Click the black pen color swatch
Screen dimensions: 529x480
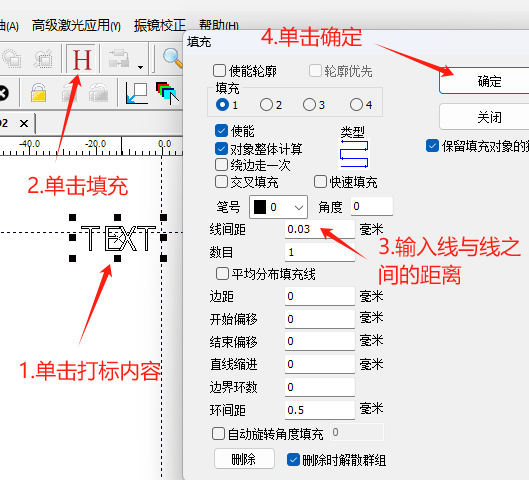click(x=260, y=207)
